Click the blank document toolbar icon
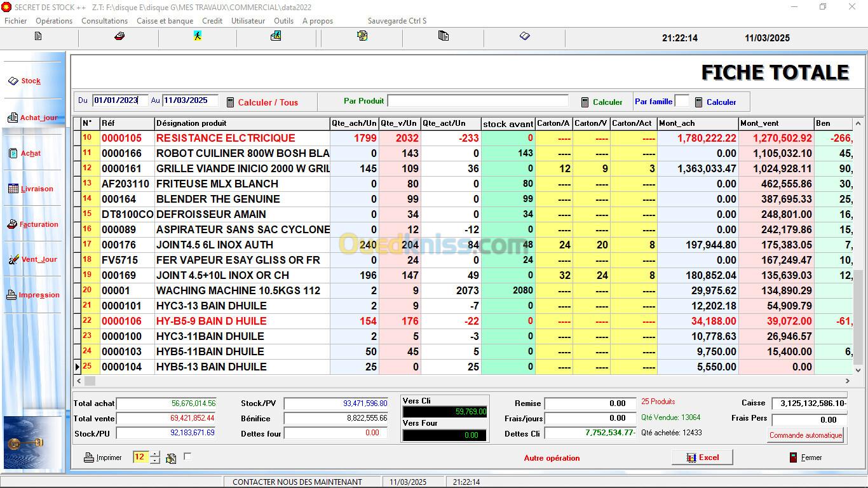 coord(38,36)
